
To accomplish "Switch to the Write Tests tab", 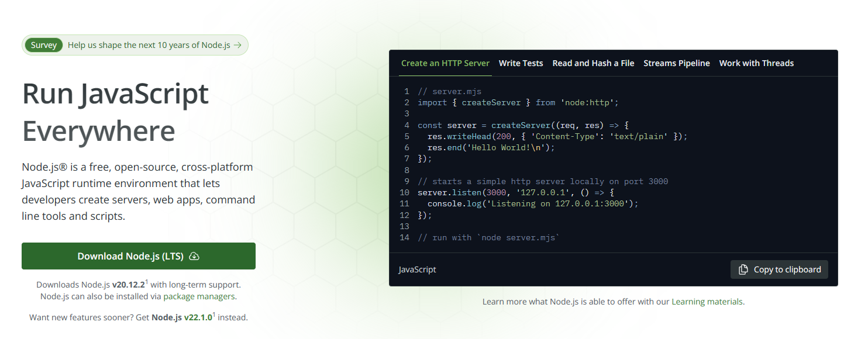I will (521, 63).
